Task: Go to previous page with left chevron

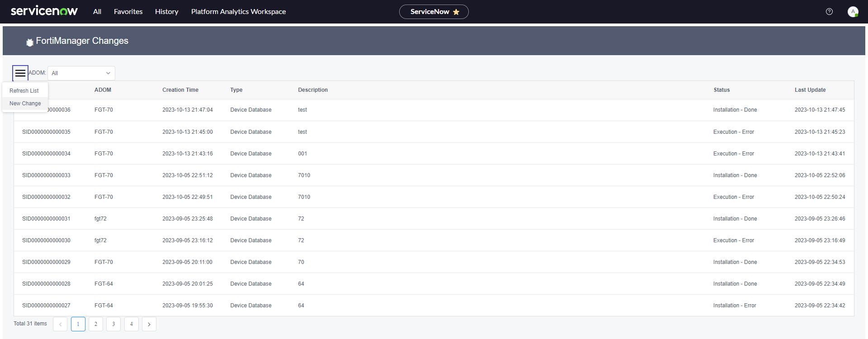Action: pyautogui.click(x=60, y=324)
